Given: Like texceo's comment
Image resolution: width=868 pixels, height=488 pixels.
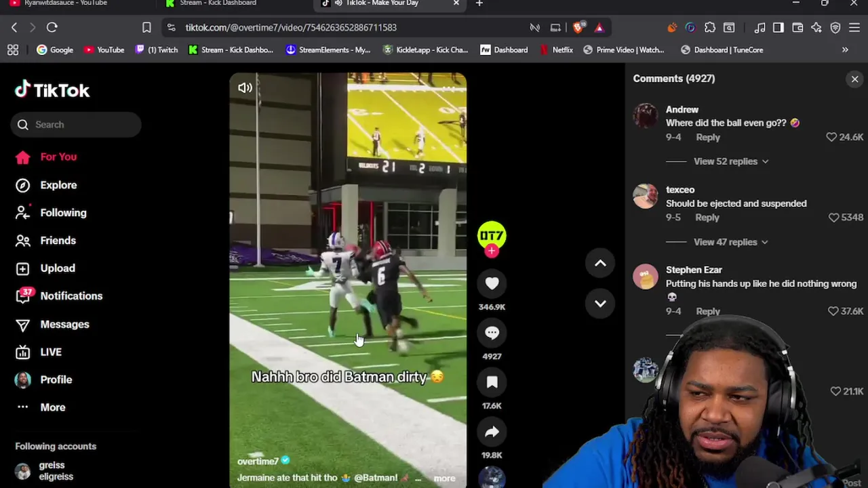Looking at the screenshot, I should (833, 218).
